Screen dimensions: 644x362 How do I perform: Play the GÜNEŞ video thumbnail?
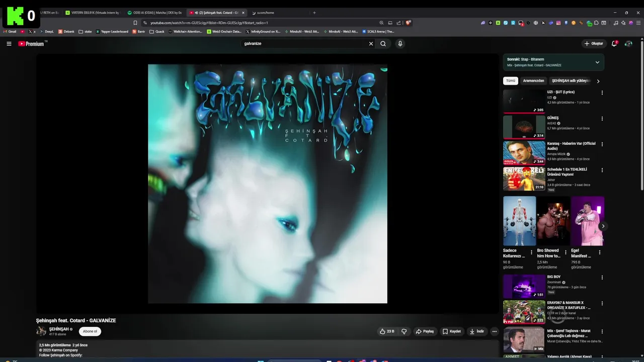[x=524, y=127]
